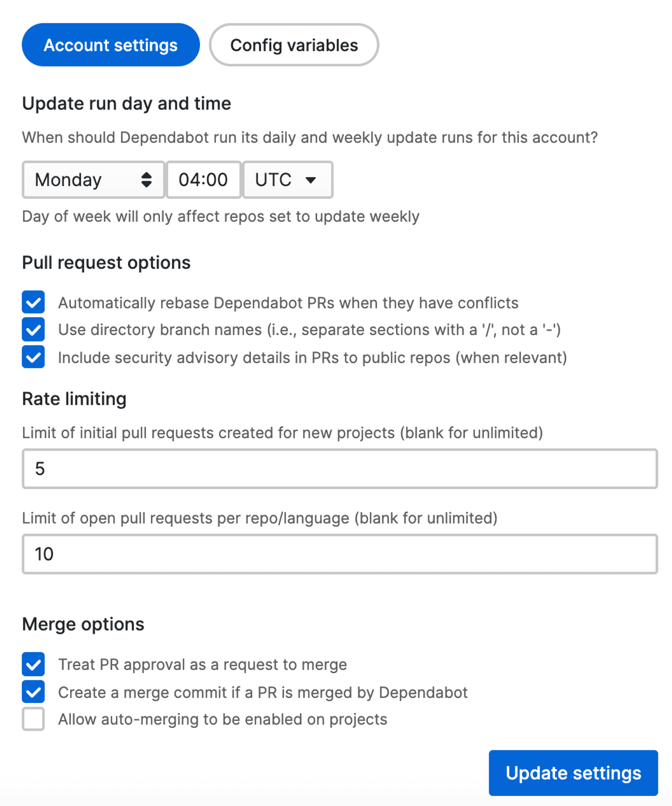
Task: Click the caret icon next to UTC
Action: tap(311, 180)
